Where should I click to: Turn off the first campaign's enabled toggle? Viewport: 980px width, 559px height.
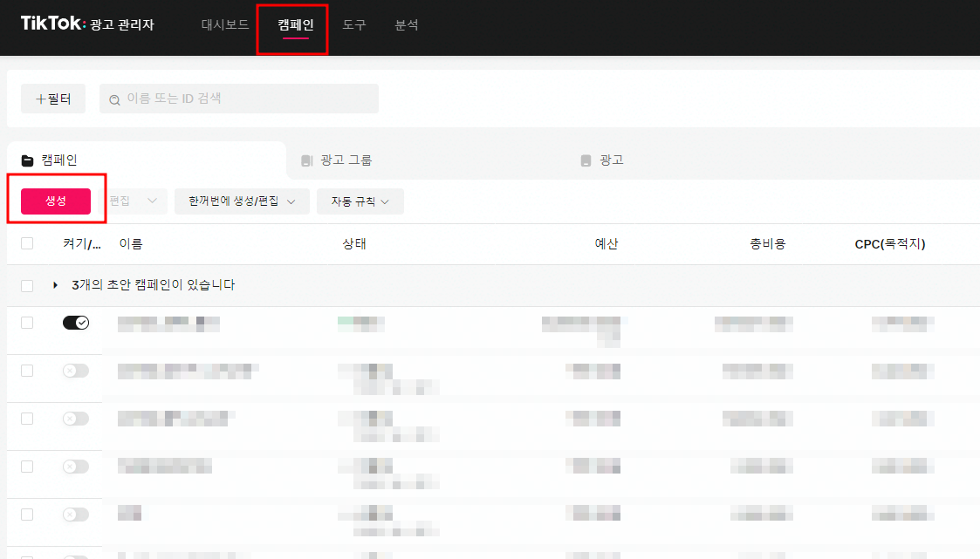point(75,322)
